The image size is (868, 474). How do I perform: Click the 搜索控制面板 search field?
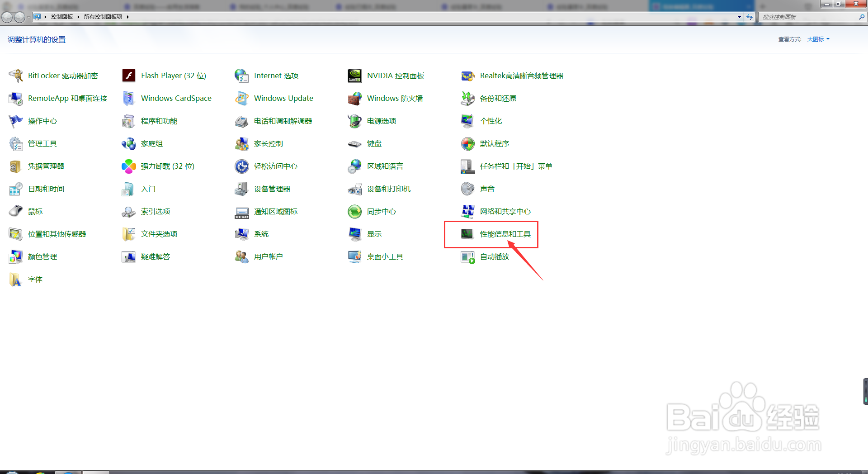pyautogui.click(x=808, y=17)
